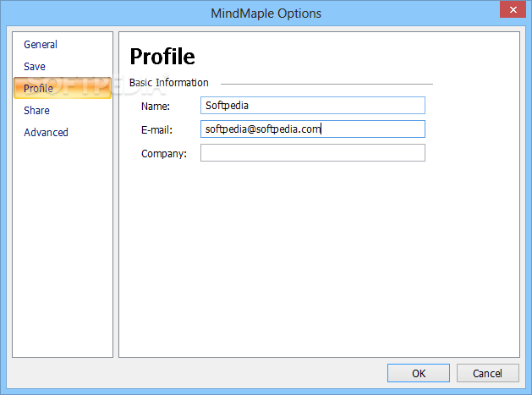Open the Share options page
Image resolution: width=532 pixels, height=395 pixels.
click(x=36, y=110)
